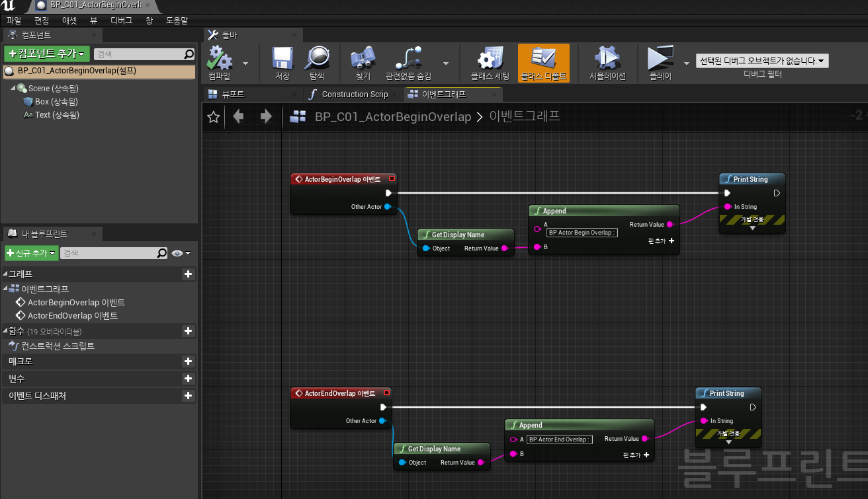Add a new macro with the plus button

click(x=188, y=362)
